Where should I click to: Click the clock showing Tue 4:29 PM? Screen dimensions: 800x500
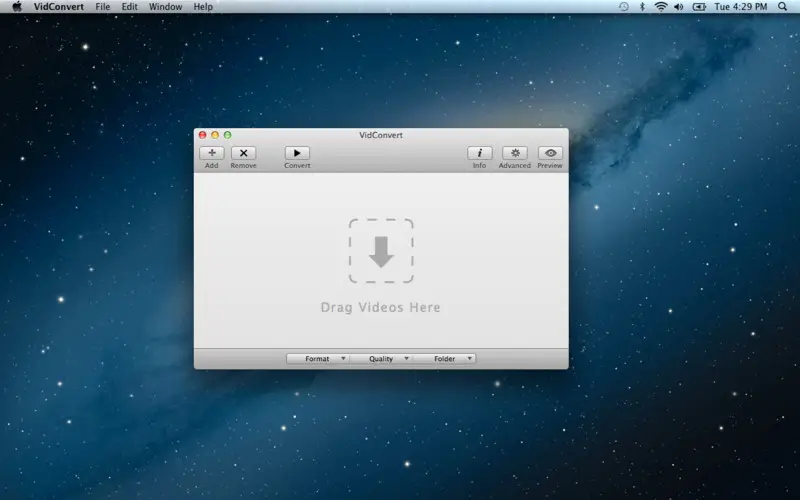pos(741,7)
